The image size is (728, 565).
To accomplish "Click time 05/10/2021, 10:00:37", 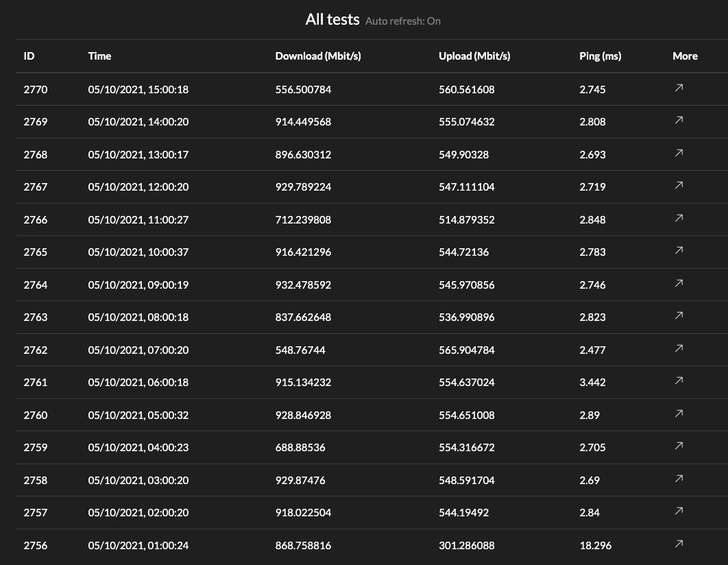I will [138, 252].
